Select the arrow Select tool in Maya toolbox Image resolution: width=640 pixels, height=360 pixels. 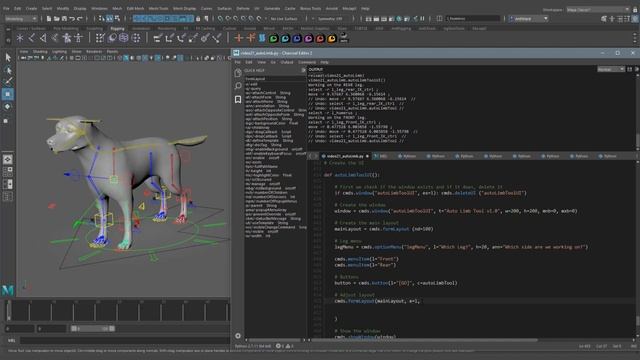[x=8, y=58]
